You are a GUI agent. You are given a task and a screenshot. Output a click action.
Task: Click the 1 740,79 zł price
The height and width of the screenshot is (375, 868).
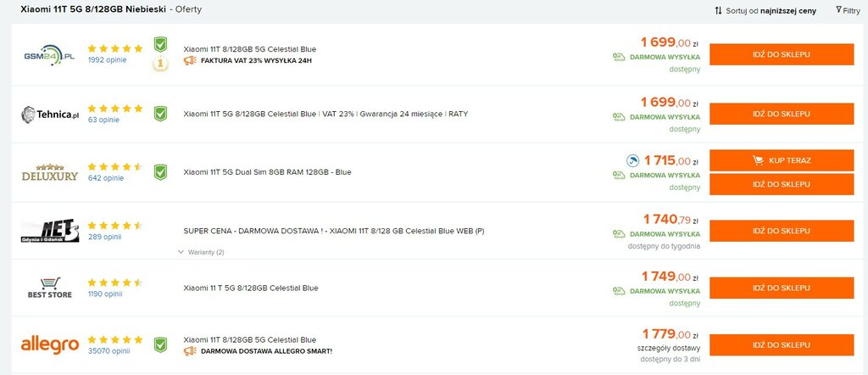(670, 220)
